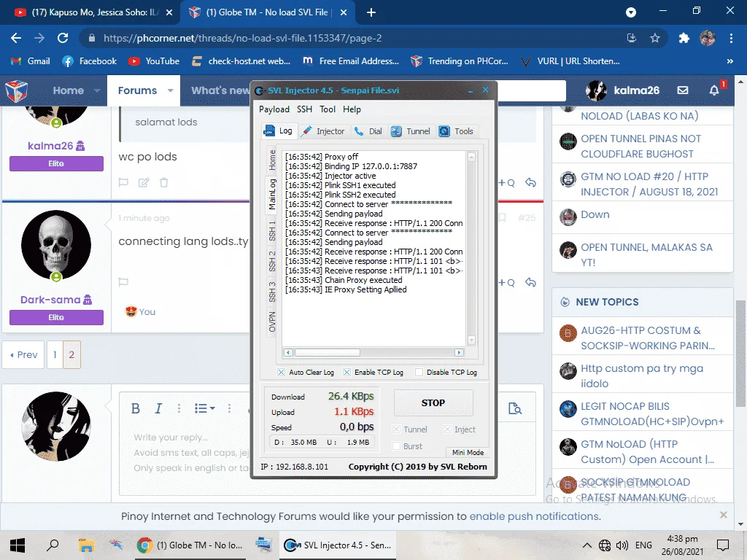
Task: Open the list dropdown in reply editor
Action: (205, 408)
